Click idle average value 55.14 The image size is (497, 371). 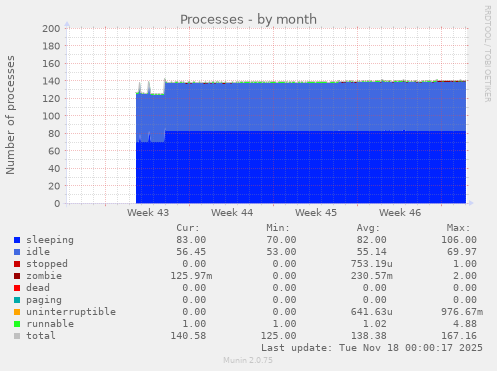coord(372,252)
